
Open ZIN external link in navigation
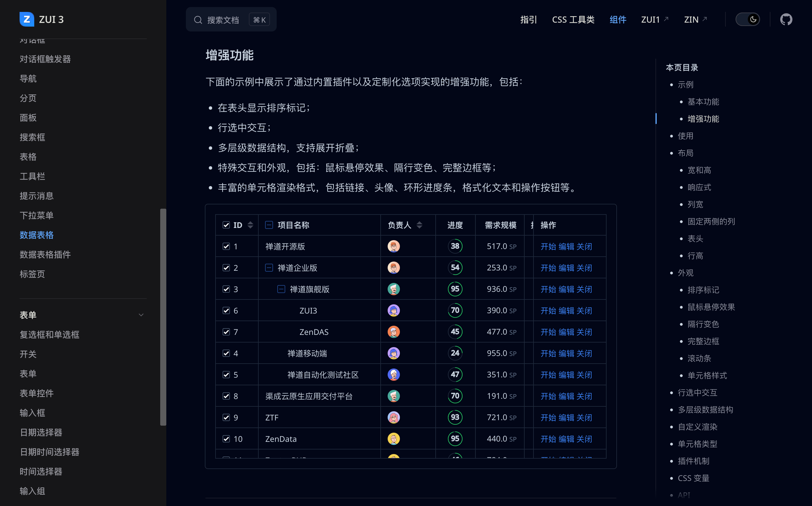click(x=695, y=20)
